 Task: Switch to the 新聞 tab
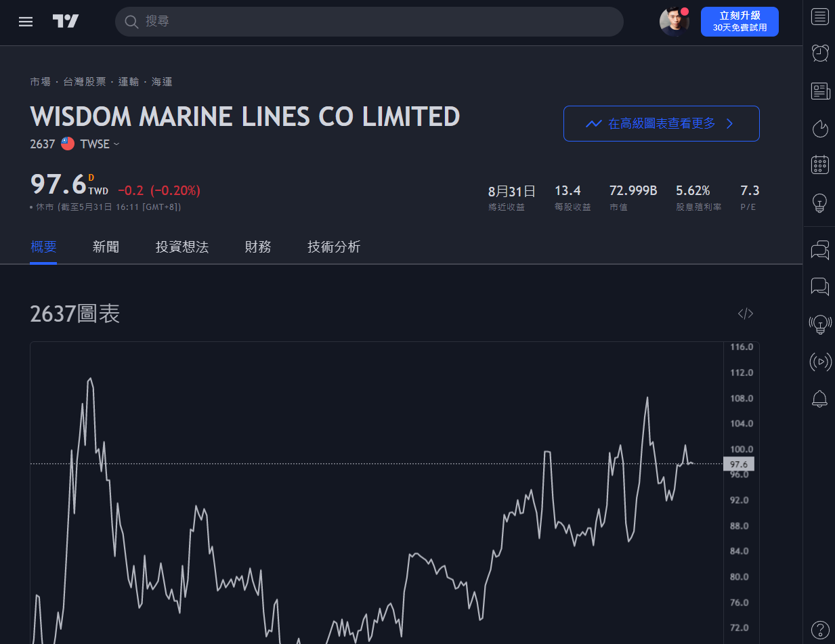click(106, 247)
